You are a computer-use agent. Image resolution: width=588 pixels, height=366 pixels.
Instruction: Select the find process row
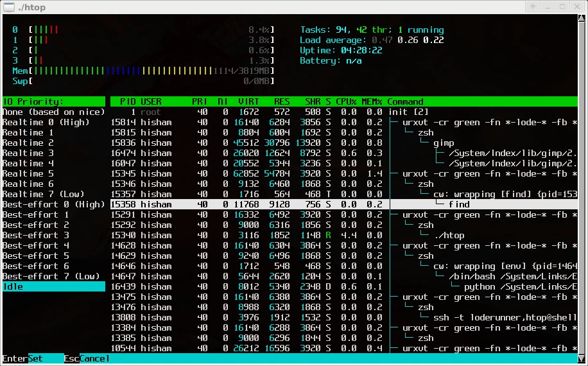click(x=344, y=204)
